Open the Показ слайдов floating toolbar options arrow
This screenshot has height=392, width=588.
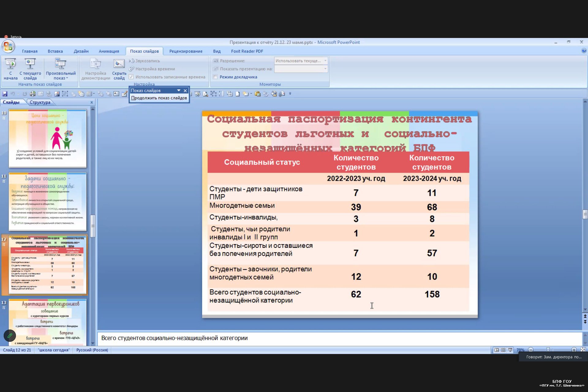pyautogui.click(x=179, y=90)
